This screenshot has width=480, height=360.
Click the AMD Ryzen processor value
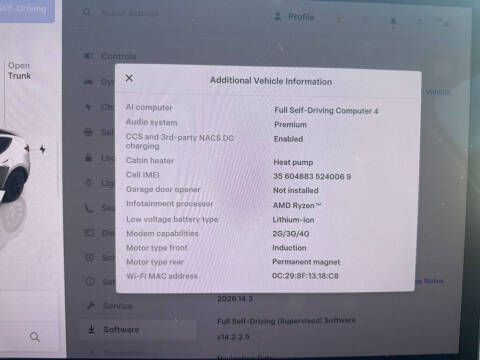tap(297, 205)
